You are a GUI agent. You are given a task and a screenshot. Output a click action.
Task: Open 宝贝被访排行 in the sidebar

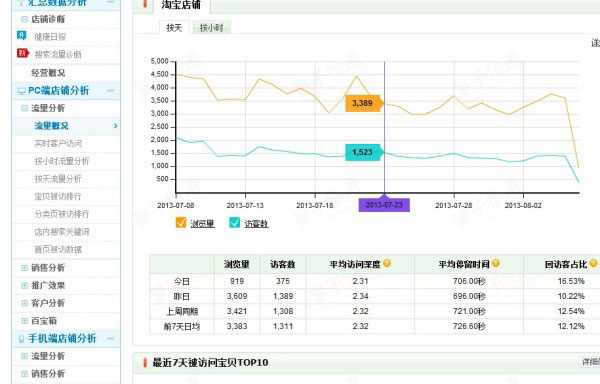tap(58, 196)
